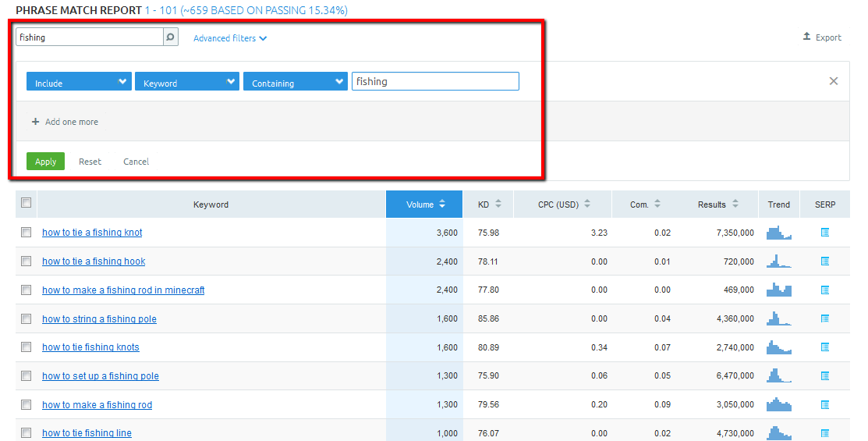Image resolution: width=868 pixels, height=441 pixels.
Task: Open the how to make a fishing rod link
Action: coord(97,404)
